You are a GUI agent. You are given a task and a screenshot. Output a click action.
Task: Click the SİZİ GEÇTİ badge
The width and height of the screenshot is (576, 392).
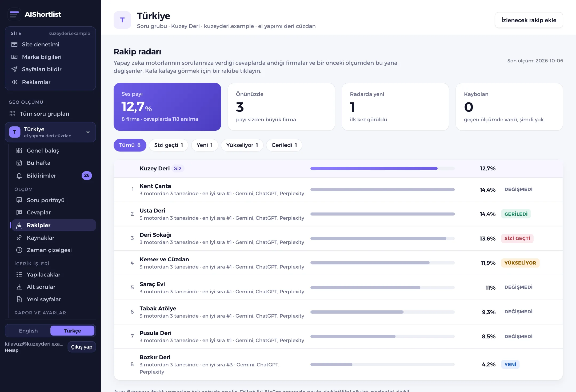pos(517,238)
